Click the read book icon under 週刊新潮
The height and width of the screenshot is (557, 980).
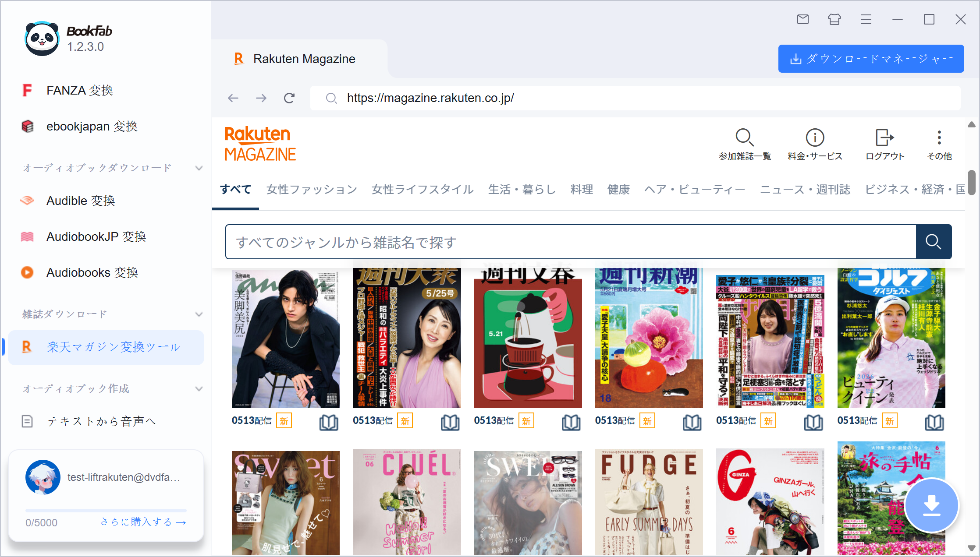point(692,422)
